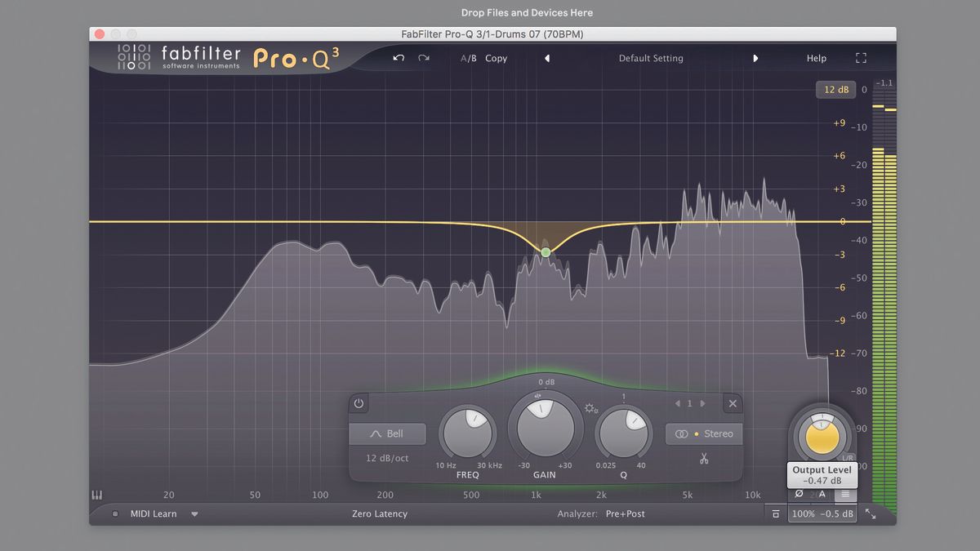Undo the last EQ change

coord(399,58)
